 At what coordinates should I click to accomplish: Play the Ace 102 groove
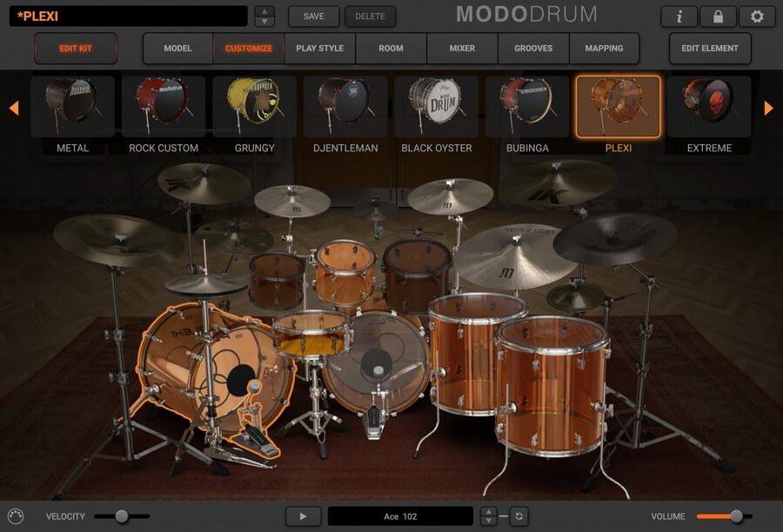[302, 515]
